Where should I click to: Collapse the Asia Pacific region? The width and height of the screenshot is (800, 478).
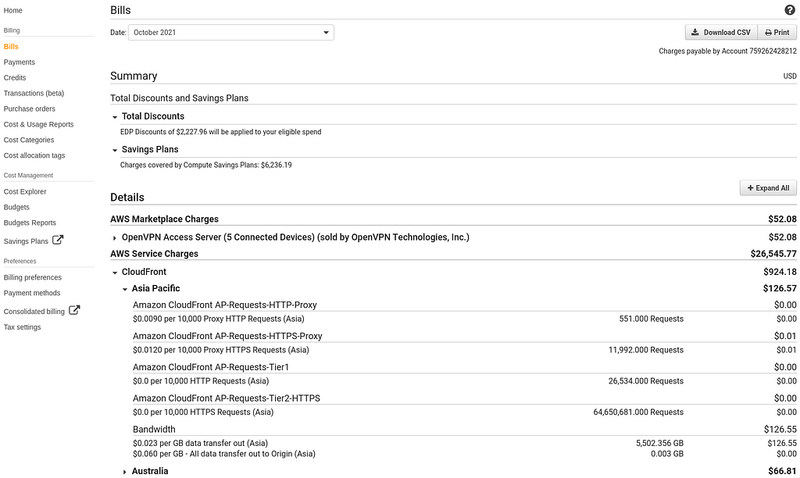pos(124,289)
